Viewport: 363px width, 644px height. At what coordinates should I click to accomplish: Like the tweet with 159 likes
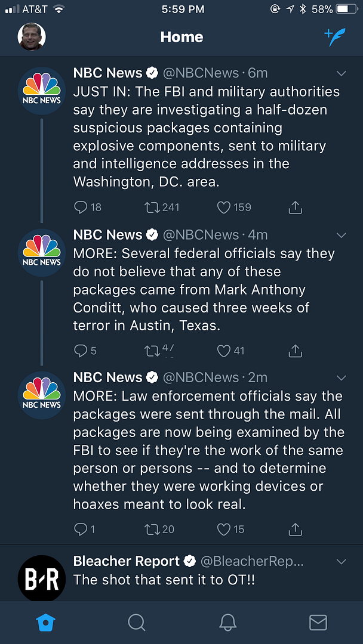(x=224, y=208)
